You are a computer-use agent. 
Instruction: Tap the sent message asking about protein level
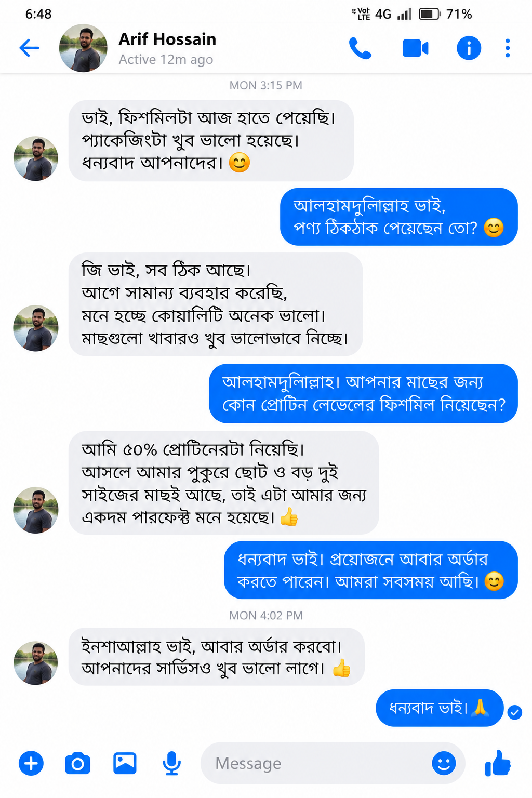tap(363, 393)
